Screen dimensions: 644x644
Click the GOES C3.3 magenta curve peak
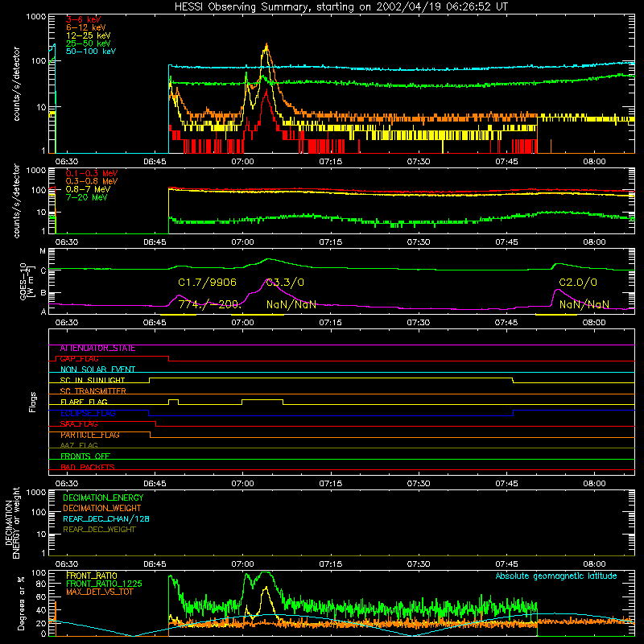pyautogui.click(x=266, y=279)
